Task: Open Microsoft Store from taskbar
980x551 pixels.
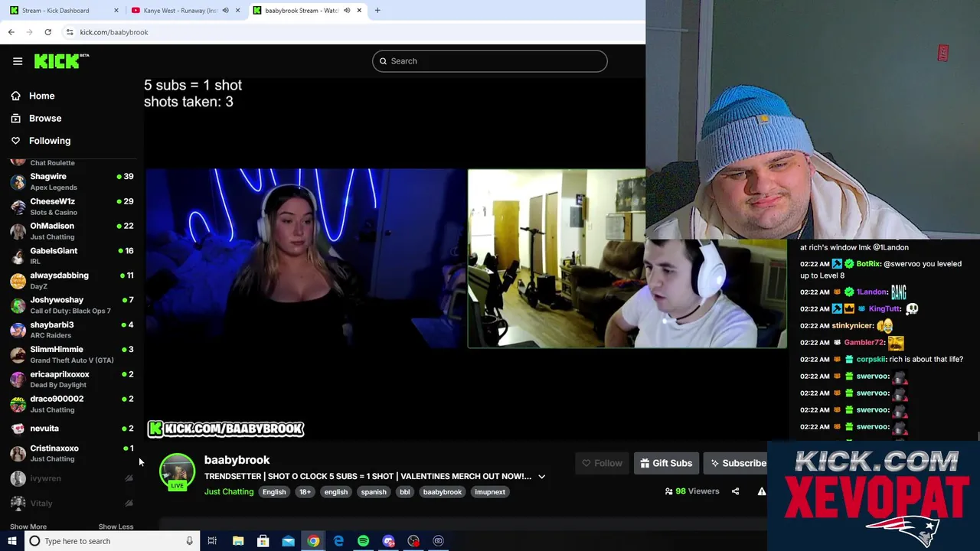Action: click(x=263, y=541)
